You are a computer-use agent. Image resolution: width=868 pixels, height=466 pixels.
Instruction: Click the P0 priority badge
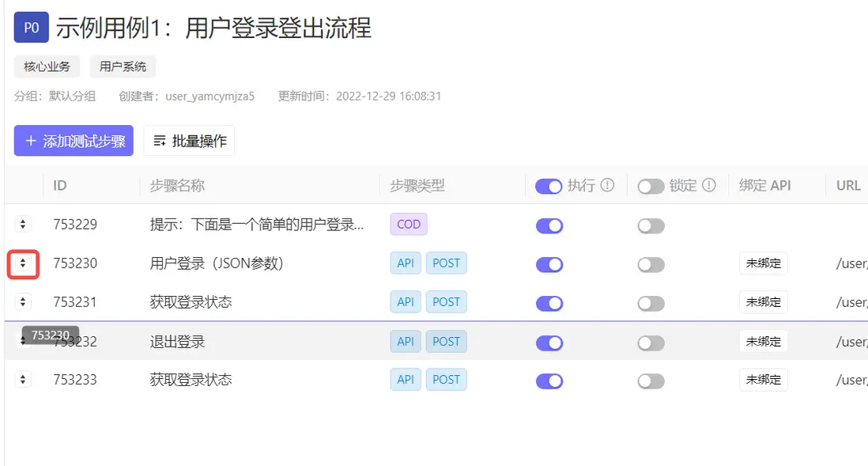(x=31, y=28)
